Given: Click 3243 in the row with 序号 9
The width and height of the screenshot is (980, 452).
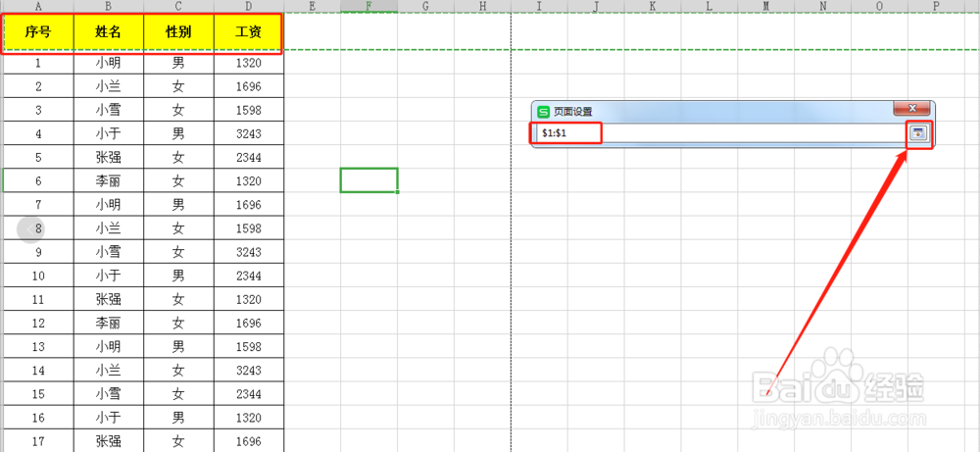Looking at the screenshot, I should tap(249, 252).
